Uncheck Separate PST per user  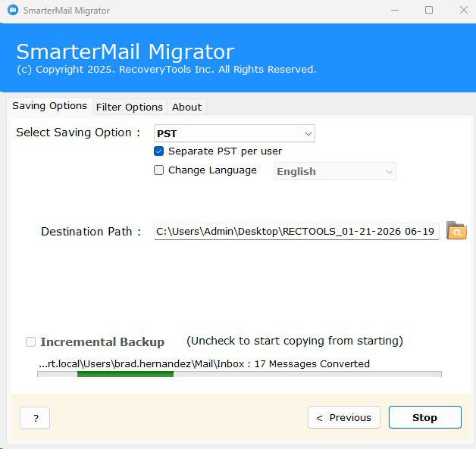[x=158, y=151]
